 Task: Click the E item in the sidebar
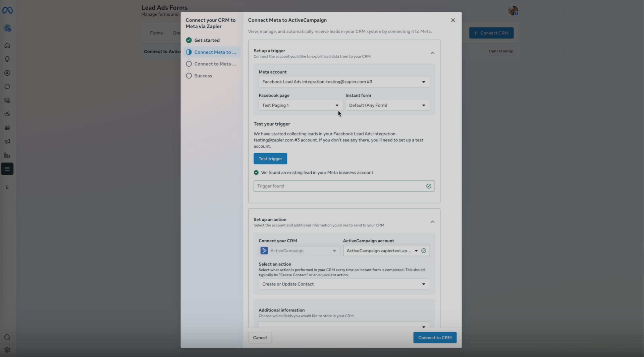coord(7,187)
